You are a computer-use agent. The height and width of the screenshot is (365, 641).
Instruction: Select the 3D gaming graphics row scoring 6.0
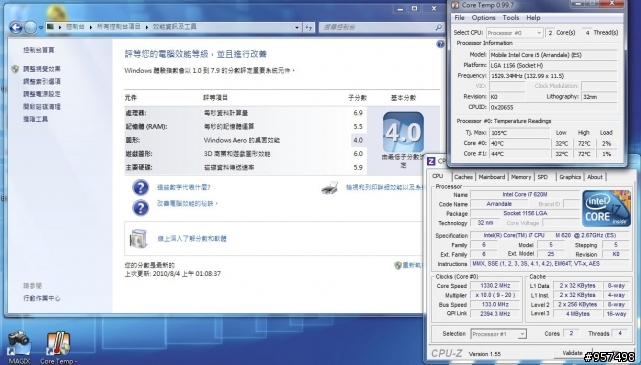(245, 154)
